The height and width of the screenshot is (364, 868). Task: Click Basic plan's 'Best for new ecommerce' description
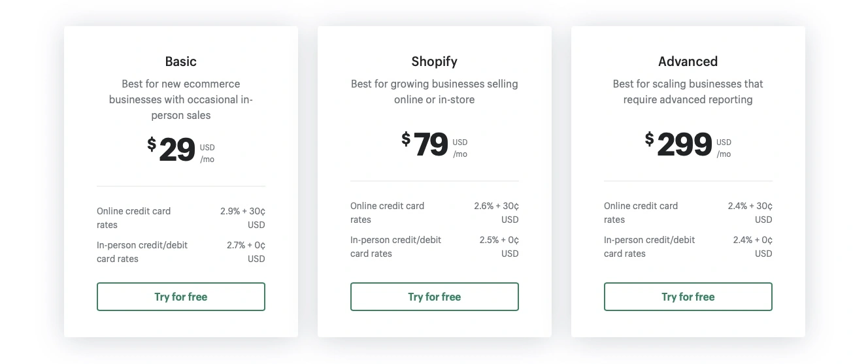click(x=180, y=99)
